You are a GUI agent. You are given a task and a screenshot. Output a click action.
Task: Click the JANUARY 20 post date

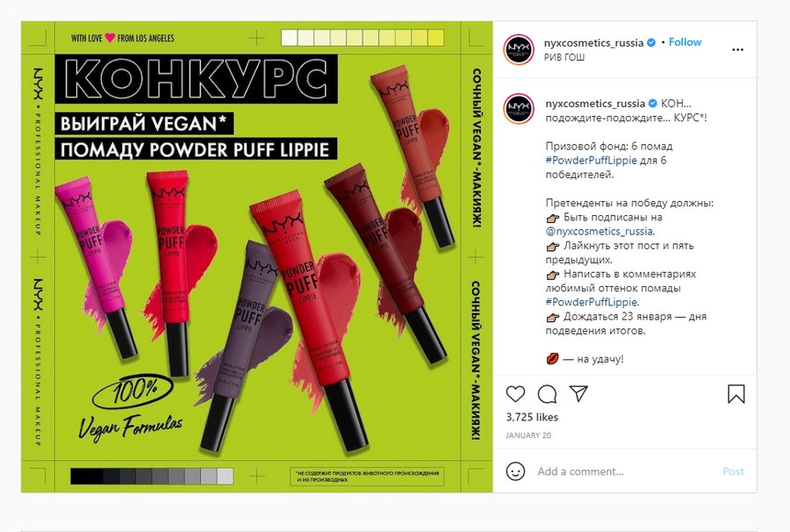[x=528, y=435]
